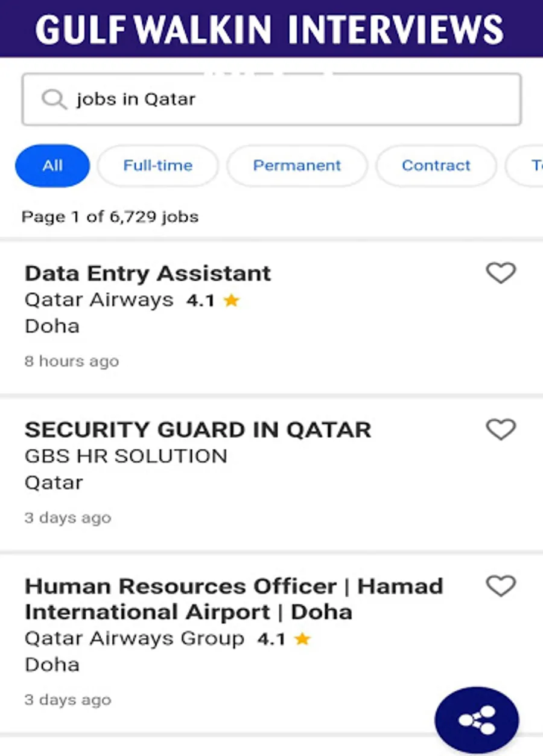This screenshot has width=543, height=756.
Task: Open the Human Resources Officer job title
Action: point(234,598)
